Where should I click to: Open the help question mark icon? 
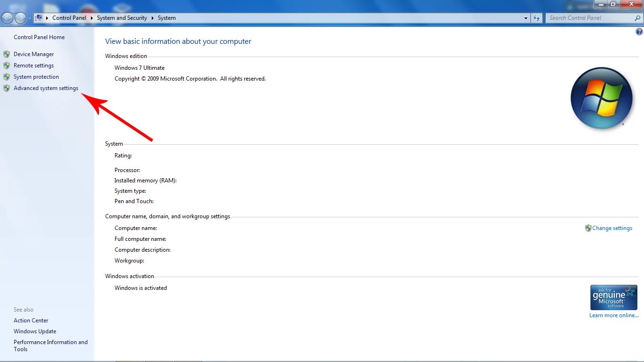(639, 32)
